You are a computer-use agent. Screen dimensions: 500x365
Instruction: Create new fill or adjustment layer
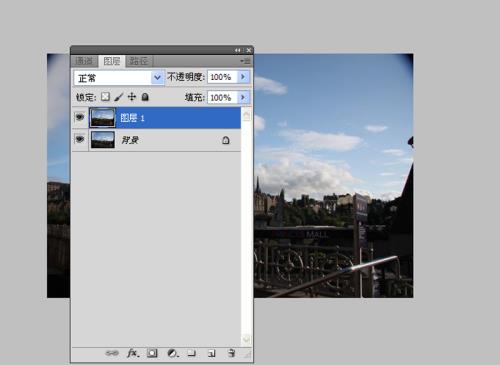pos(173,353)
